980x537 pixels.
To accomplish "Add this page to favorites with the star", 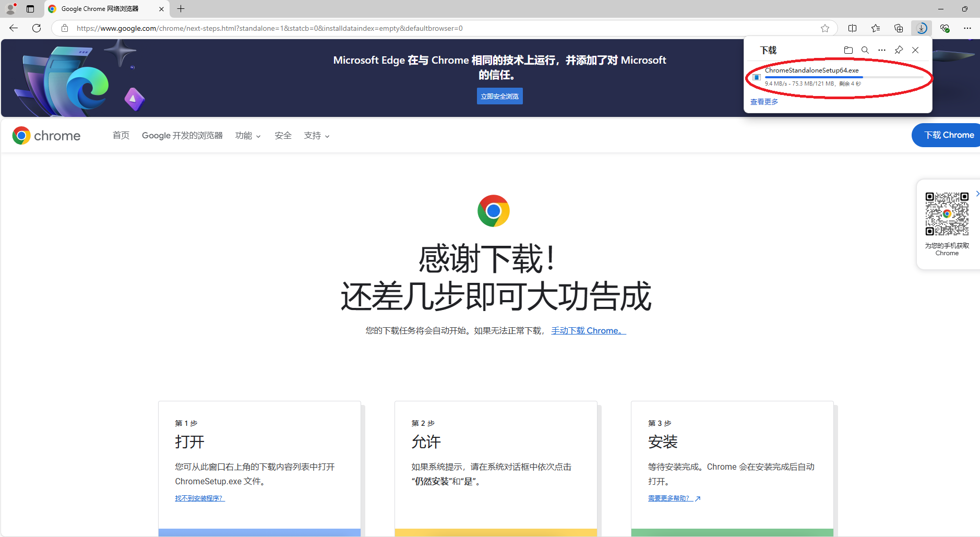I will [824, 28].
